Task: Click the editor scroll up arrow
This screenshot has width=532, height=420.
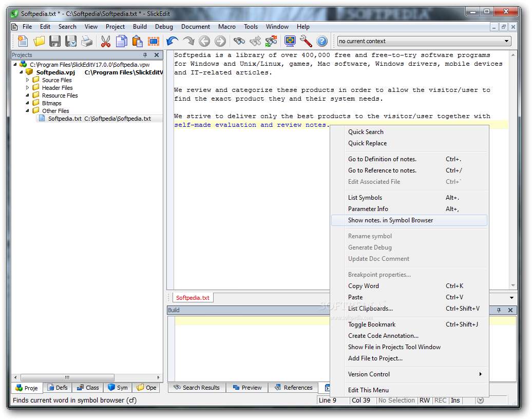Action: [x=513, y=55]
